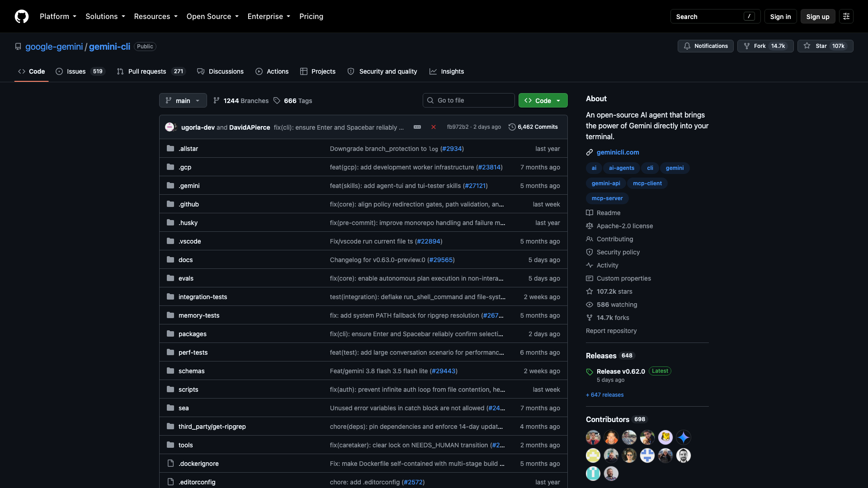The width and height of the screenshot is (868, 488).
Task: Click the release tag icon for v0.62.0
Action: tap(590, 372)
